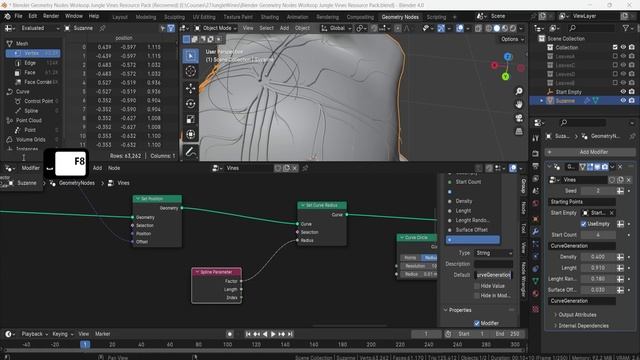Adjust the Density slider value 0.400
Screen dimensions: 640x360
[x=598, y=257]
